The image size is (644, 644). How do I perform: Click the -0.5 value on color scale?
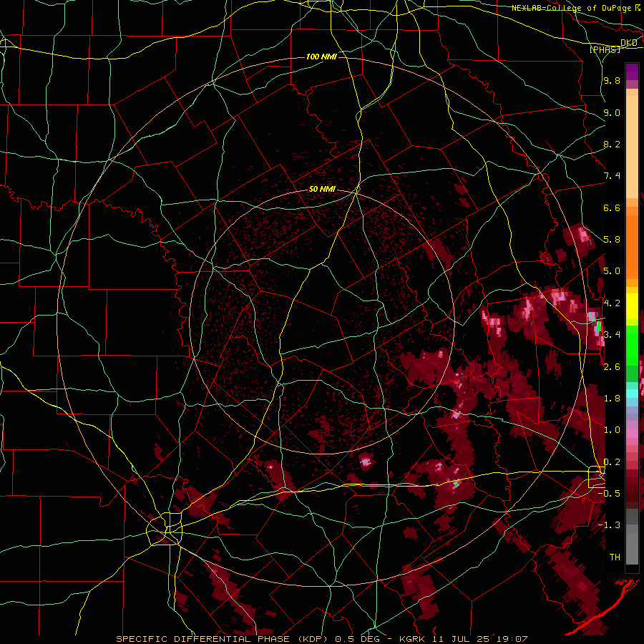pyautogui.click(x=609, y=494)
